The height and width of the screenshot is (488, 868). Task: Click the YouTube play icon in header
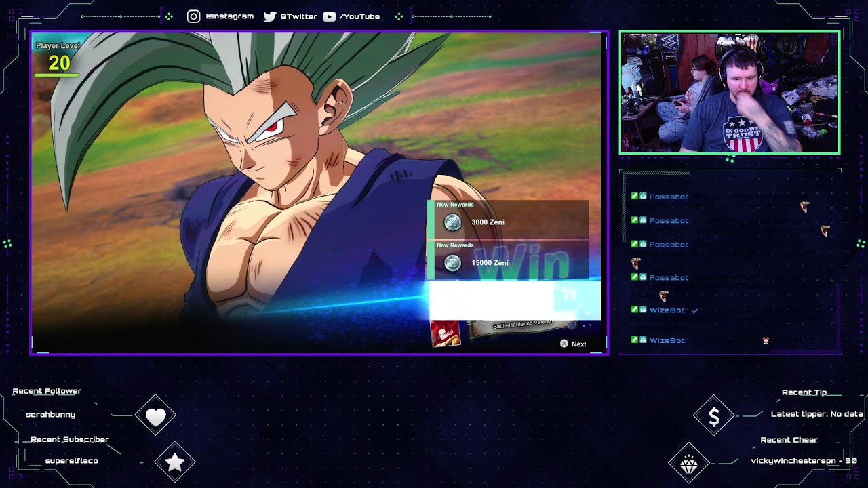click(329, 16)
